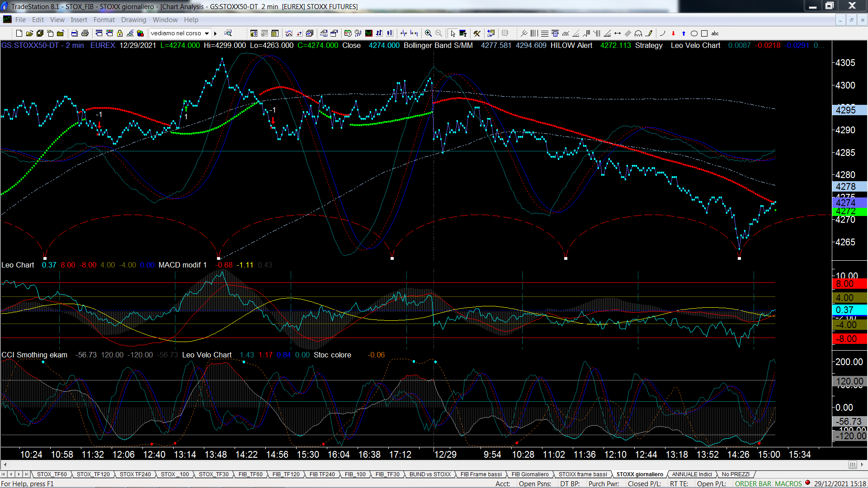This screenshot has width=868, height=488.
Task: Switch to the FIB_TF60 tab
Action: 250,474
